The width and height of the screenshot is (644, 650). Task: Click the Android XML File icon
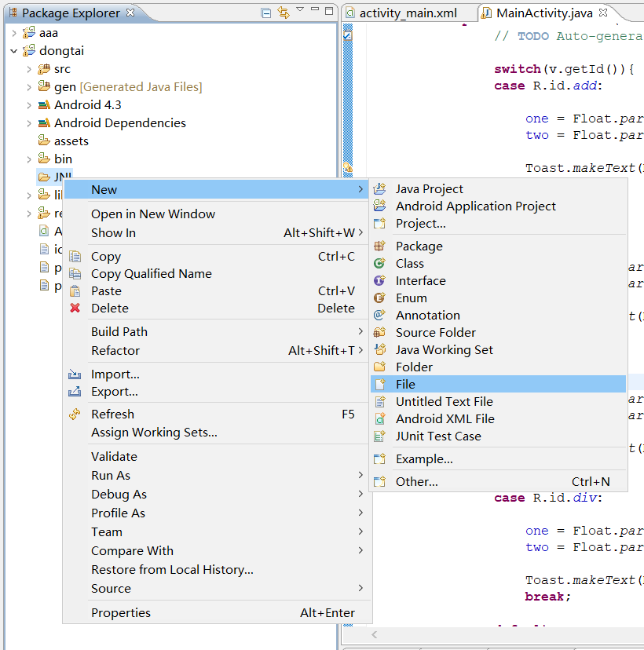pyautogui.click(x=380, y=419)
